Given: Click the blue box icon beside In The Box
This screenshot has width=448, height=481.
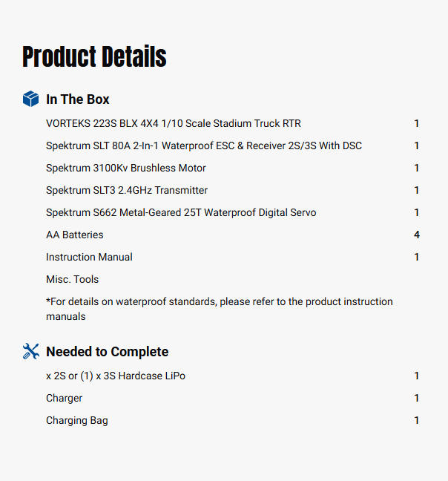Looking at the screenshot, I should coord(30,99).
